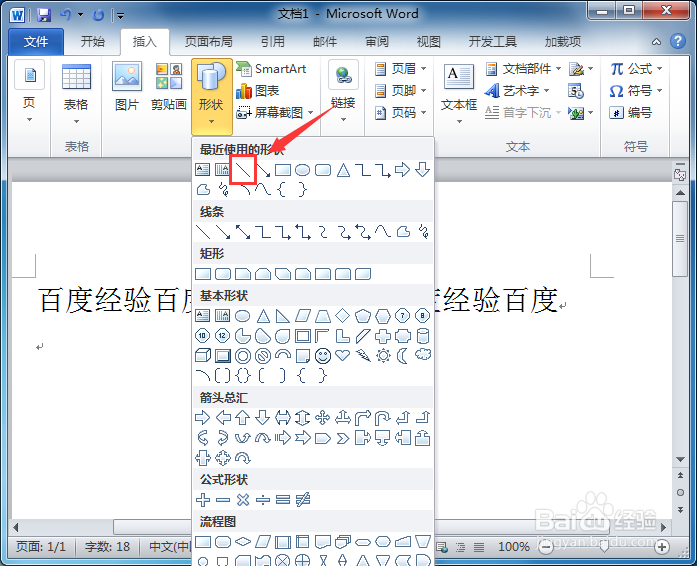Click the Number button in symbols group
Screen dimensions: 697x566
(x=631, y=112)
